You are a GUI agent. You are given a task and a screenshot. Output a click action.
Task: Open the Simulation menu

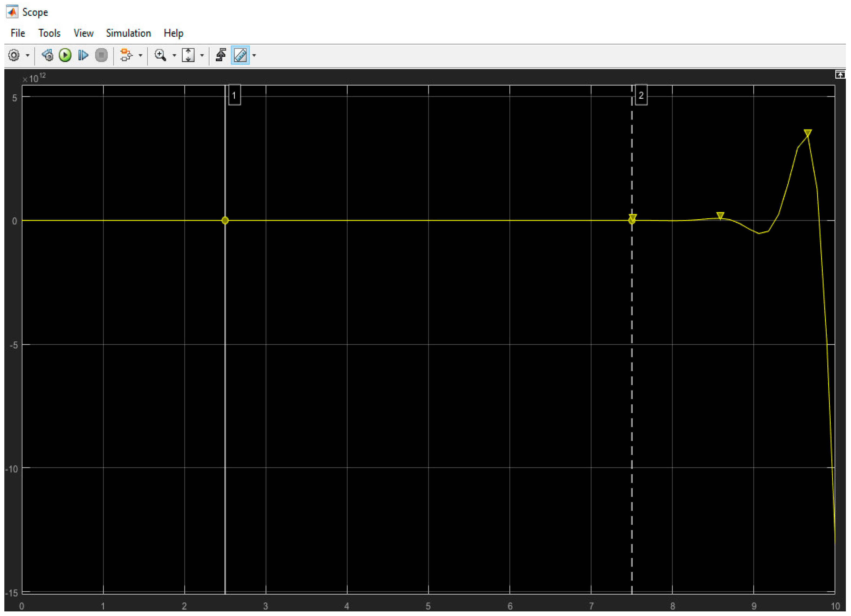128,33
